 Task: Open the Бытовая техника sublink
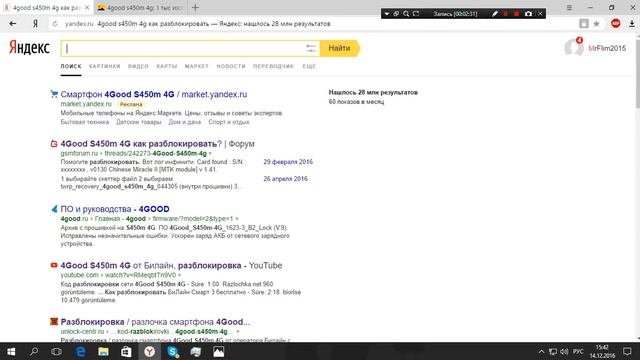click(85, 122)
